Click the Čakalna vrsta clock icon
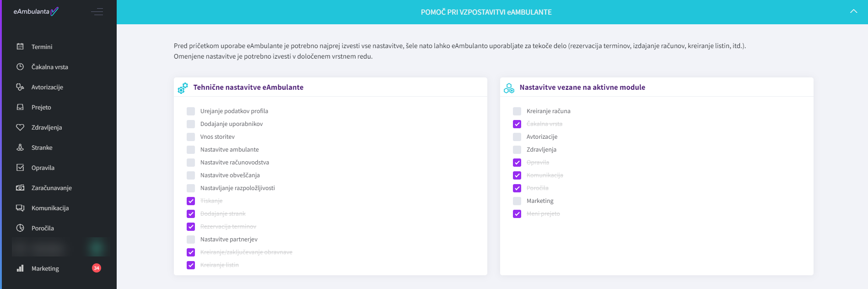This screenshot has width=868, height=289. 20,67
